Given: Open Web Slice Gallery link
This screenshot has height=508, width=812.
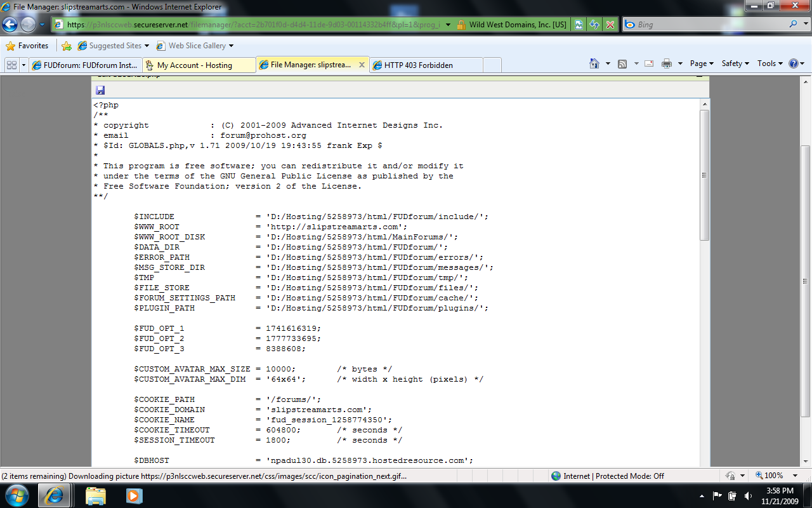Looking at the screenshot, I should [x=195, y=46].
